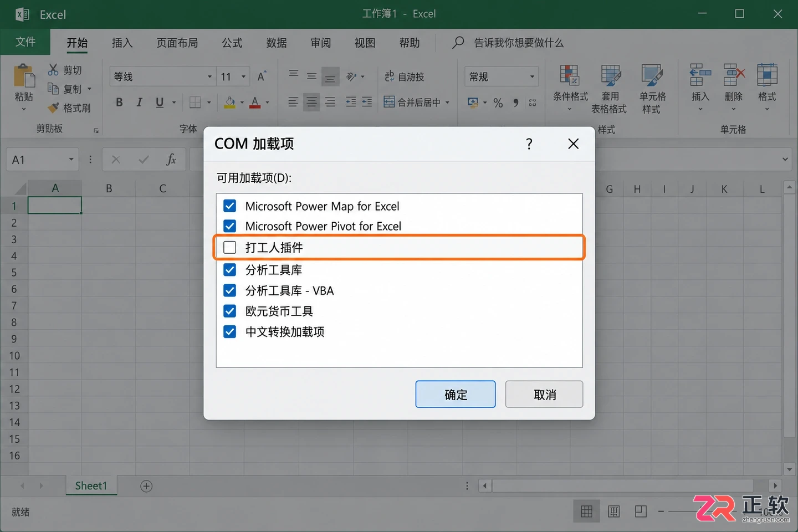
Task: Open the 文件 File tab
Action: point(25,42)
